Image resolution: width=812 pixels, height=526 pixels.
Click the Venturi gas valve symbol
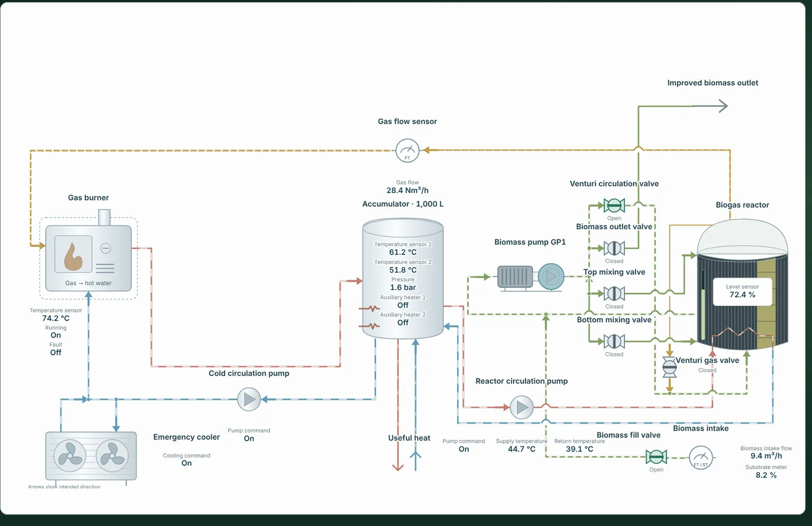point(670,367)
